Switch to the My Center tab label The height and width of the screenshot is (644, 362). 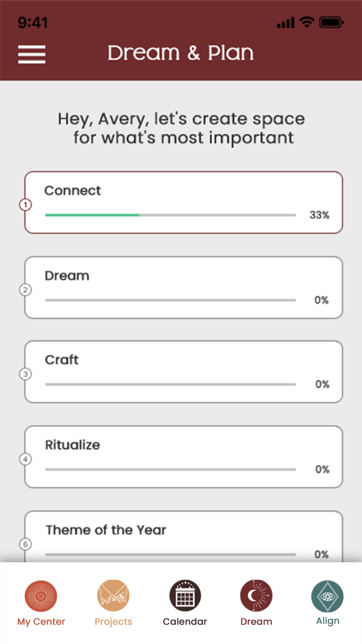pyautogui.click(x=41, y=622)
